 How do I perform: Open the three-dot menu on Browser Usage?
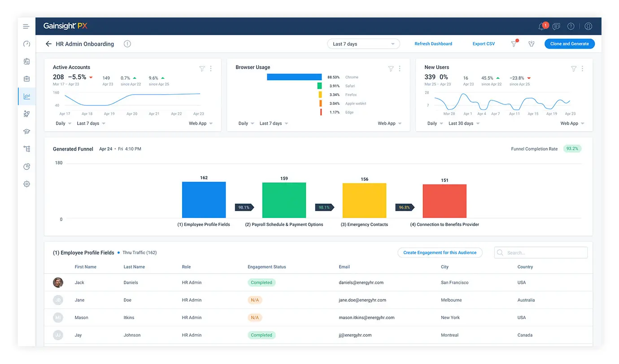click(400, 69)
